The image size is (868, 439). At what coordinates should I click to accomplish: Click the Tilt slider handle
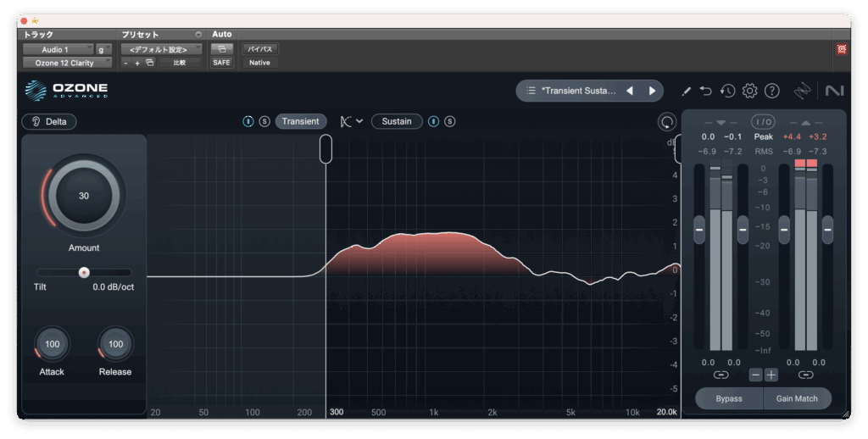coord(84,272)
